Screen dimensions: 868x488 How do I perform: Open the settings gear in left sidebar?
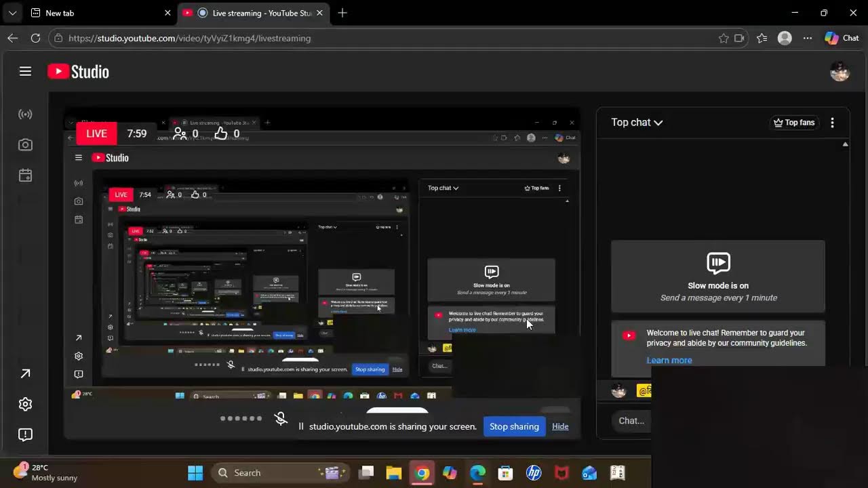point(25,404)
